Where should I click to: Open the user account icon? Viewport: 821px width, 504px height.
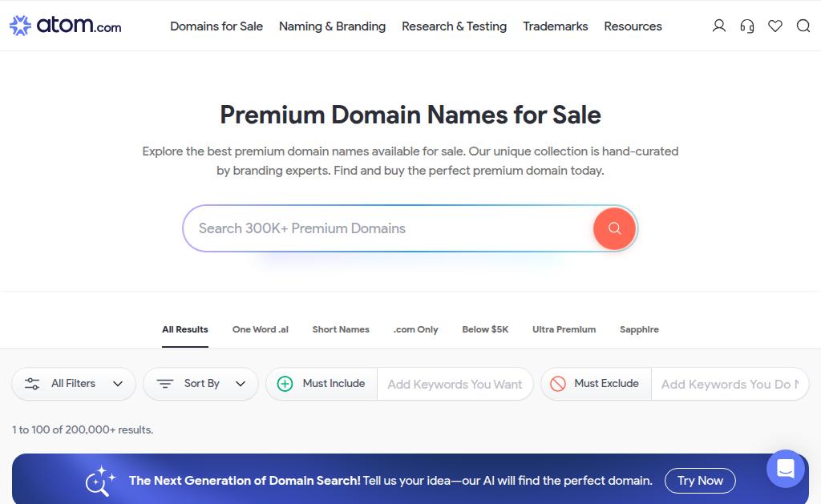point(719,26)
